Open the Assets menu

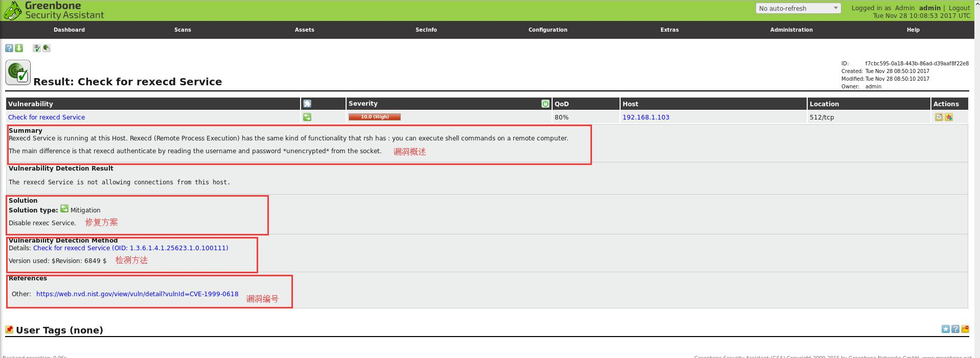[305, 30]
